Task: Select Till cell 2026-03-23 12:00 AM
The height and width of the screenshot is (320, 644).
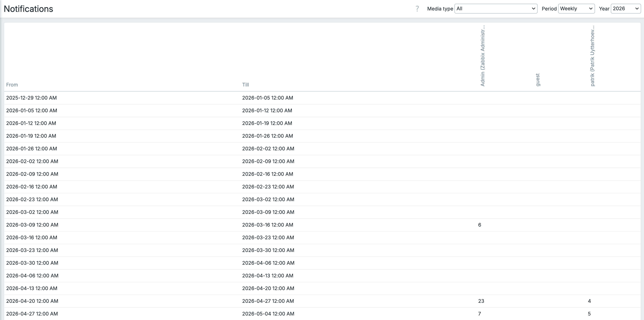Action: (x=268, y=238)
